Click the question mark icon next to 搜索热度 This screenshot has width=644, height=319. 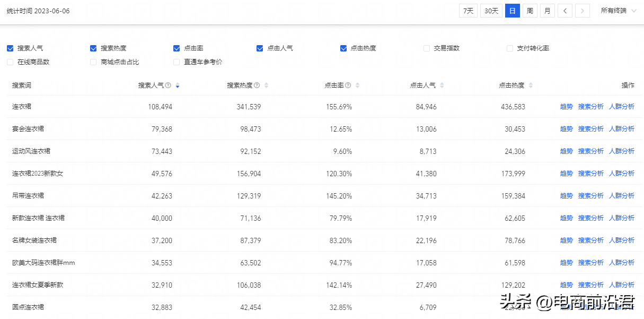coord(257,85)
